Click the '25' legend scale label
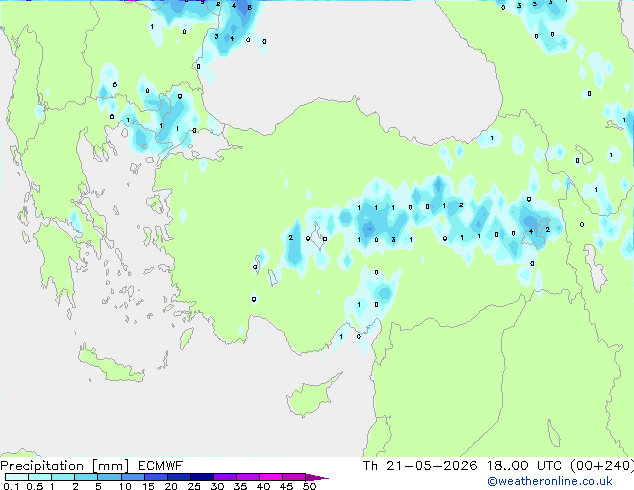Image resolution: width=634 pixels, height=490 pixels. [x=194, y=486]
